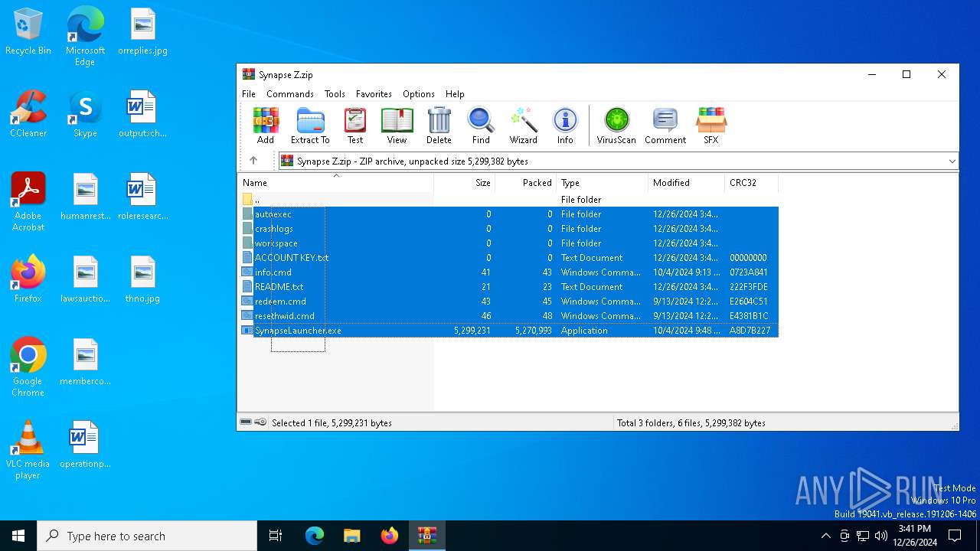Sort by CRC32 column header
This screenshot has height=551, width=980.
751,183
